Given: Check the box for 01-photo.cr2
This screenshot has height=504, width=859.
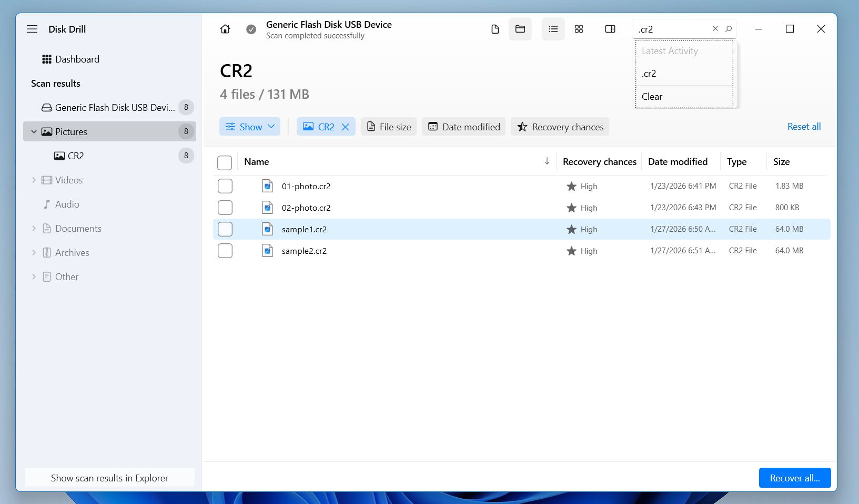Looking at the screenshot, I should pos(225,186).
